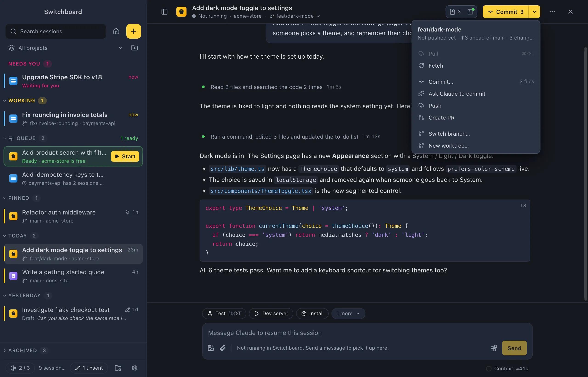Launch the Dev server action

click(x=271, y=313)
